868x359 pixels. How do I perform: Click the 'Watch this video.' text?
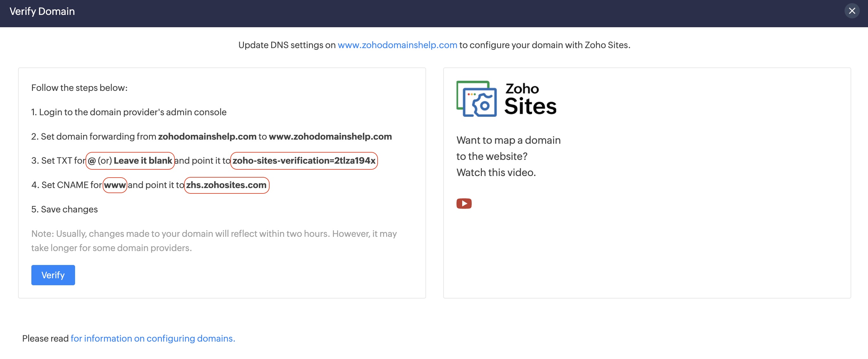[x=496, y=173]
